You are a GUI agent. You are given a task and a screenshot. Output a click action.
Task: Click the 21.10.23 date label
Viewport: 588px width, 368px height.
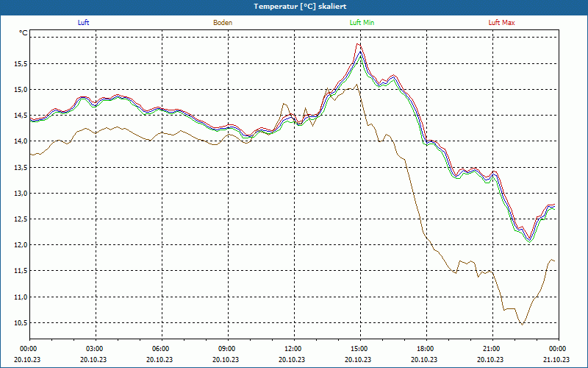click(556, 359)
